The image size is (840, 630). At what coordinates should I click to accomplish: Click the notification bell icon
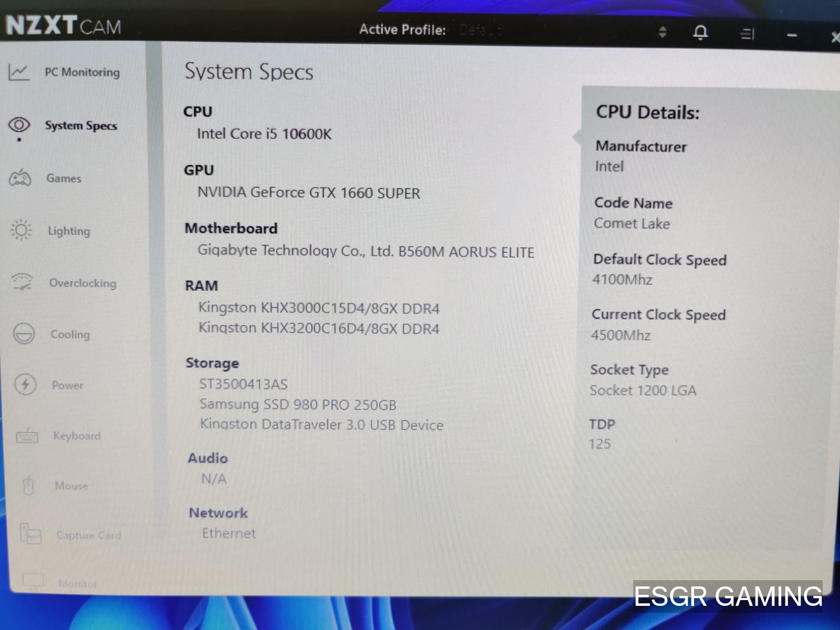tap(700, 33)
